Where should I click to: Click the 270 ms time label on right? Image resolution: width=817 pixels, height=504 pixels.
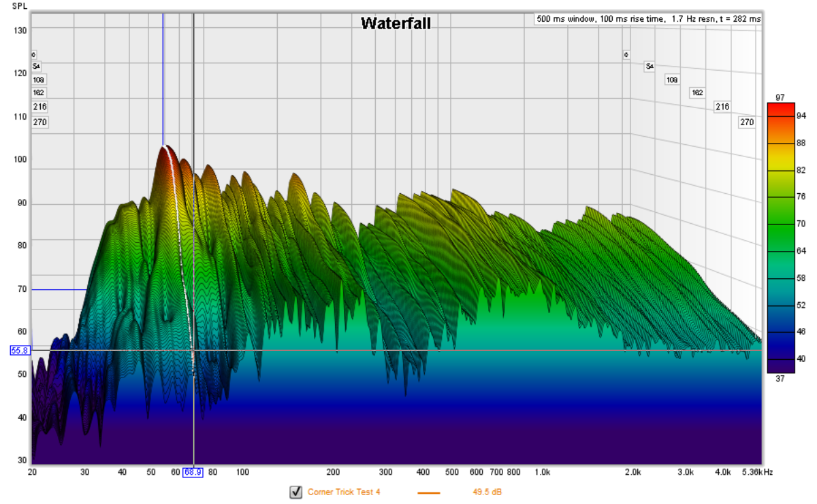click(x=747, y=122)
